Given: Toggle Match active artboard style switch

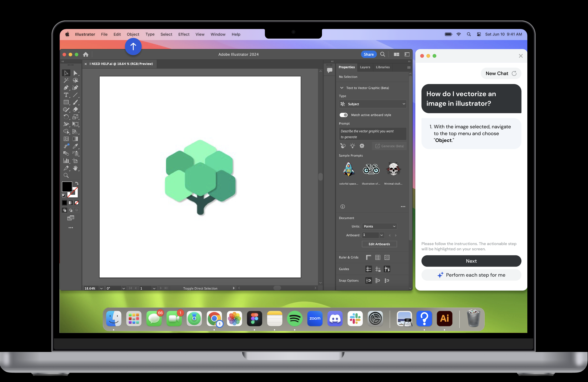Looking at the screenshot, I should (x=343, y=115).
